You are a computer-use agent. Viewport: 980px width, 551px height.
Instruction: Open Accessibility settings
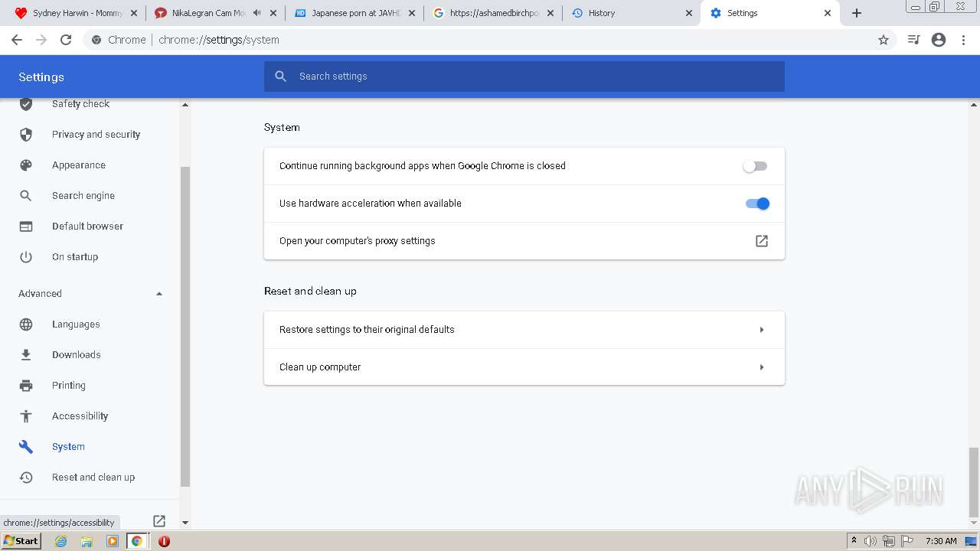pos(80,416)
